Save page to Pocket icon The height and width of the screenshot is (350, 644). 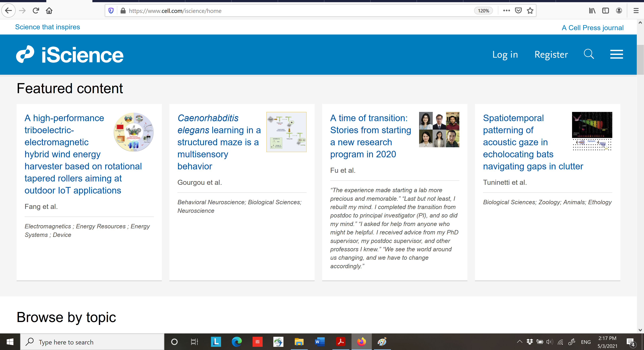coord(518,11)
